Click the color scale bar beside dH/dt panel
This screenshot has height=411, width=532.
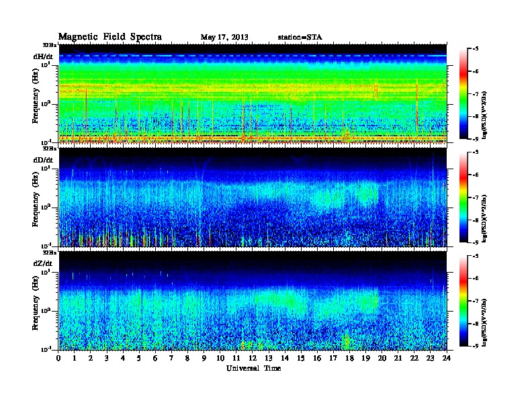[463, 94]
